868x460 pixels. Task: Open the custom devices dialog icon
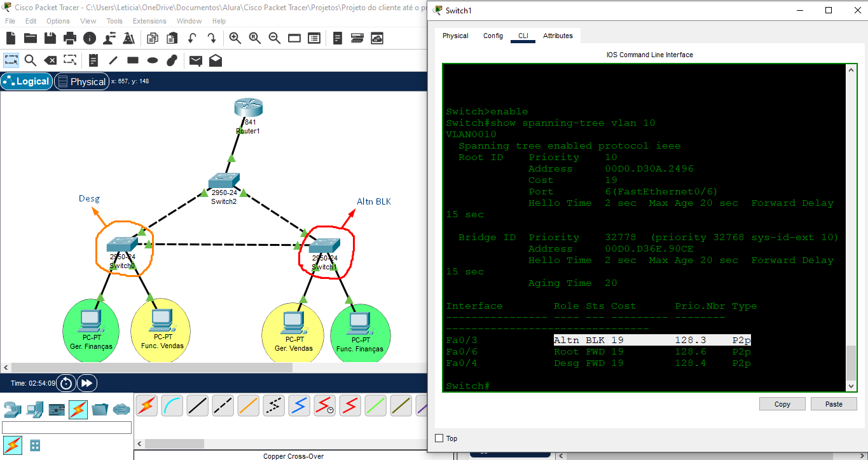[x=314, y=38]
